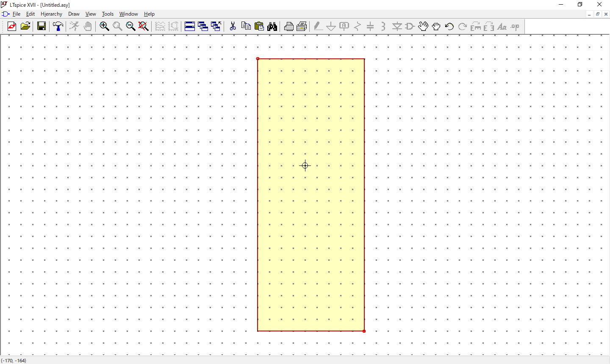Undo the last edit
This screenshot has height=364, width=610.
449,26
